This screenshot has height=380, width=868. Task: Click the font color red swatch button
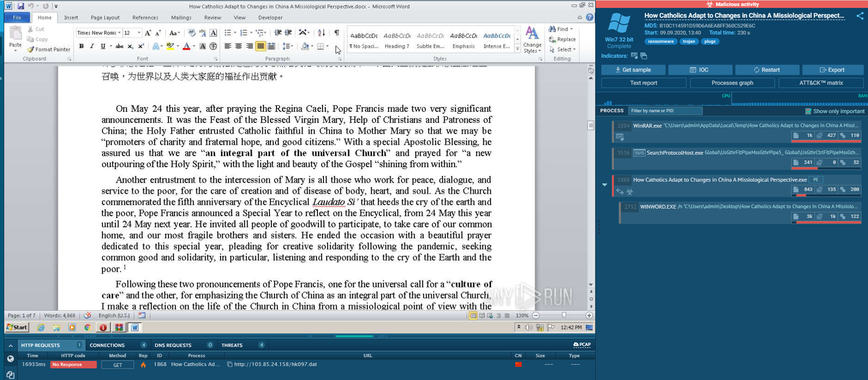click(x=186, y=46)
